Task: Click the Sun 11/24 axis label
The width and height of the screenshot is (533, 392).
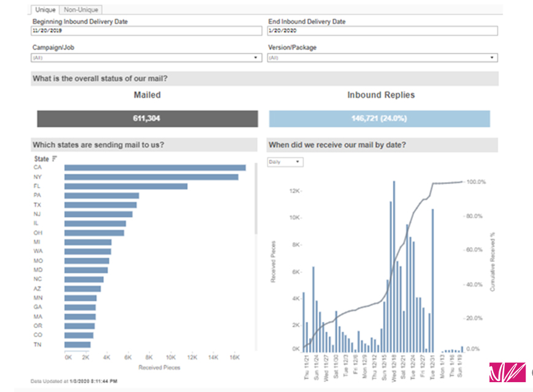Action: (316, 367)
